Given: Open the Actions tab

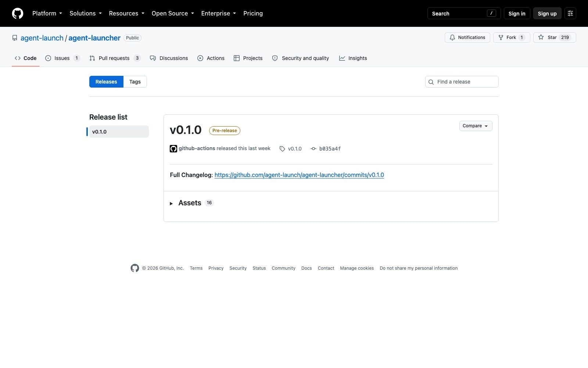Looking at the screenshot, I should 211,58.
